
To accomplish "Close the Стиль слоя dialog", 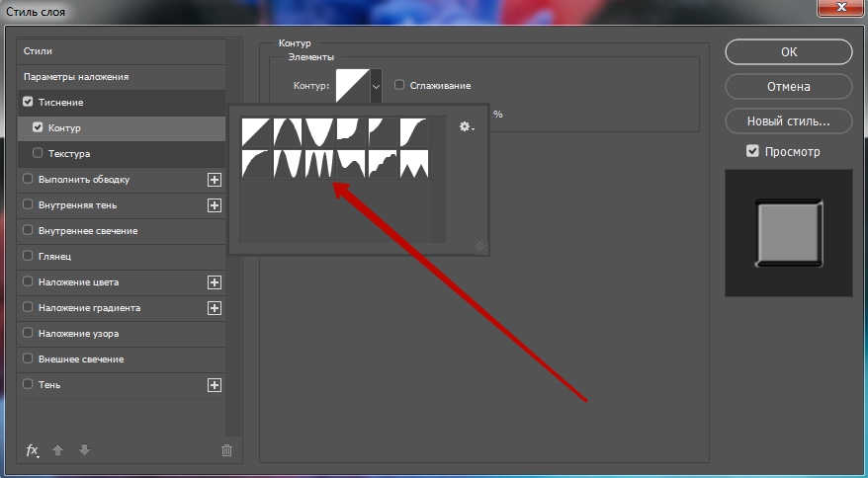I will 841,7.
